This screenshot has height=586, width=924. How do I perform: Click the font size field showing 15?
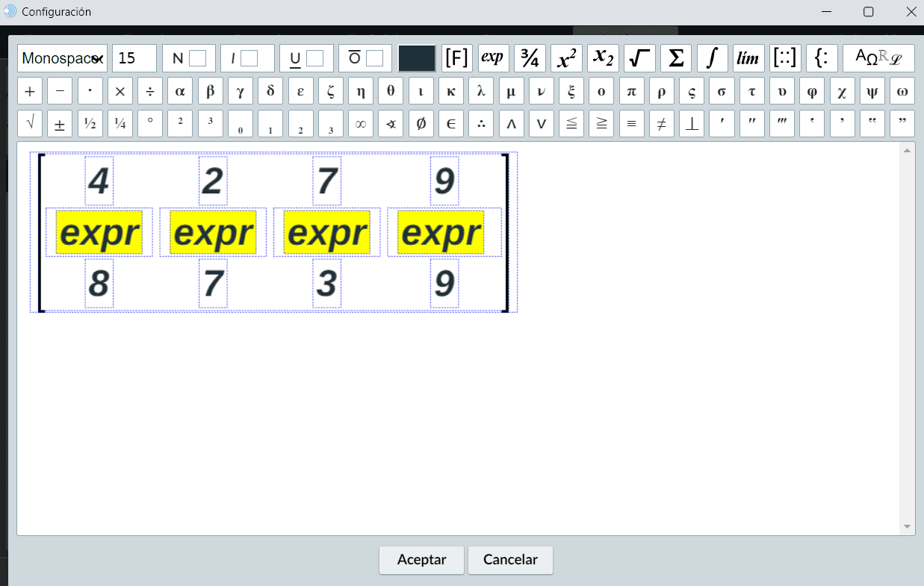click(x=134, y=58)
